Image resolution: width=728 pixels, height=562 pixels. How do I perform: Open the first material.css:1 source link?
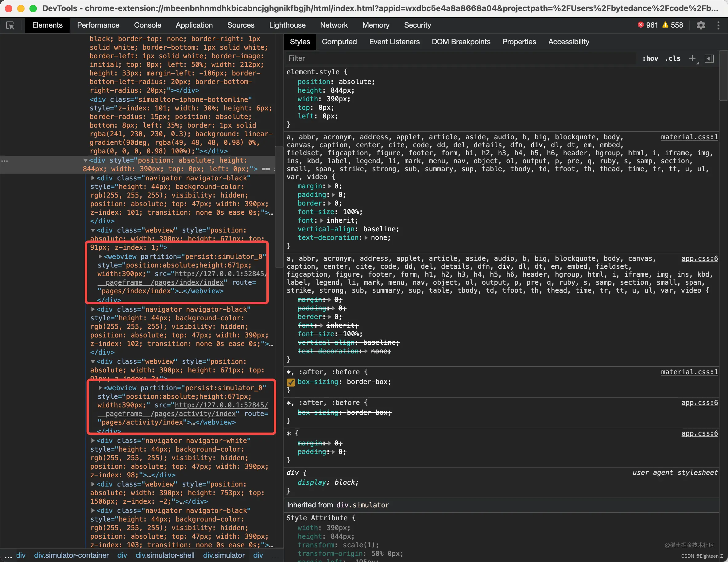pyautogui.click(x=689, y=137)
